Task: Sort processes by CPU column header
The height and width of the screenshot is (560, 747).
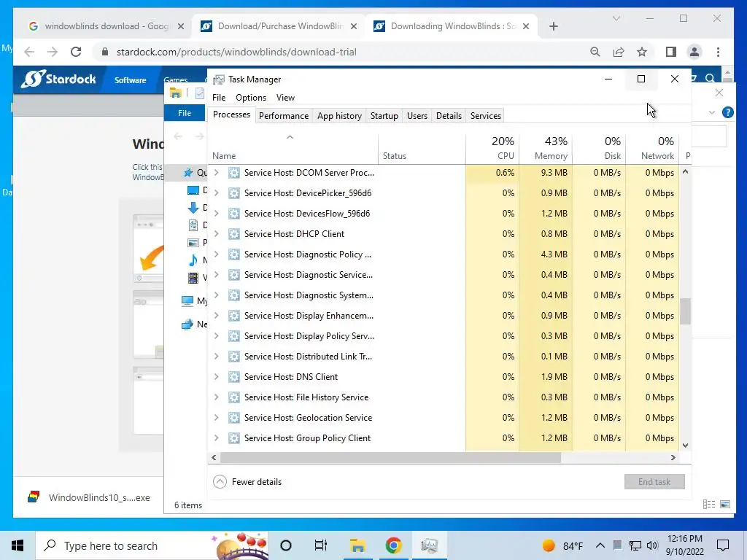Action: [x=492, y=147]
